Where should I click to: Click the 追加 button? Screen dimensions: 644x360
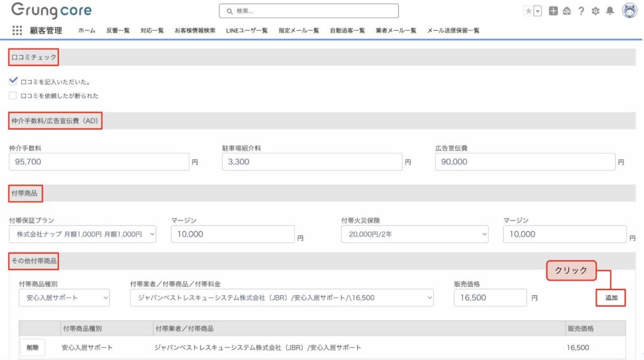coord(611,298)
